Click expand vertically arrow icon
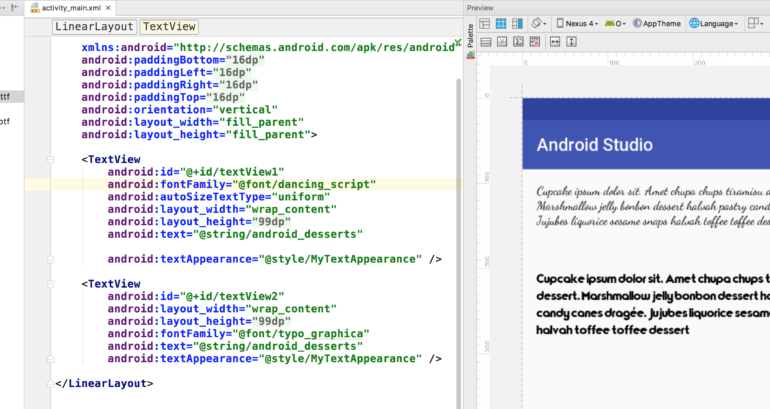770x409 pixels. [x=571, y=42]
